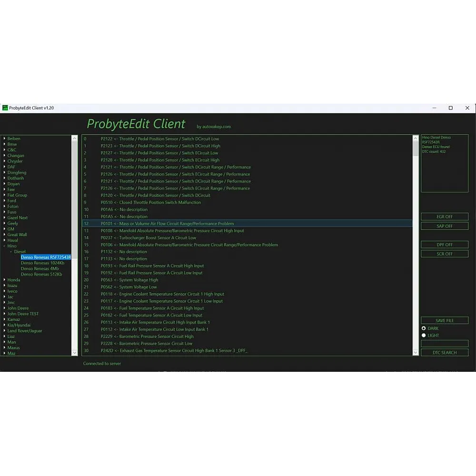Expand the Honda tree node
The width and height of the screenshot is (476, 476).
point(5,280)
